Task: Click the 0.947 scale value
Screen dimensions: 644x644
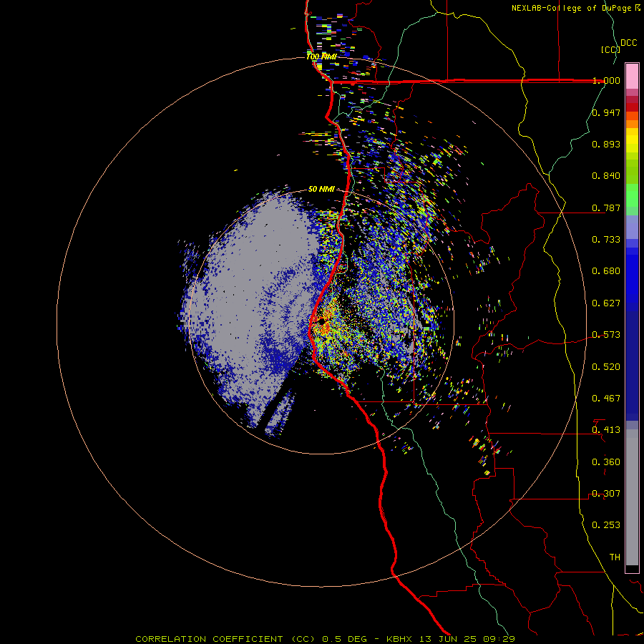Action: click(606, 112)
